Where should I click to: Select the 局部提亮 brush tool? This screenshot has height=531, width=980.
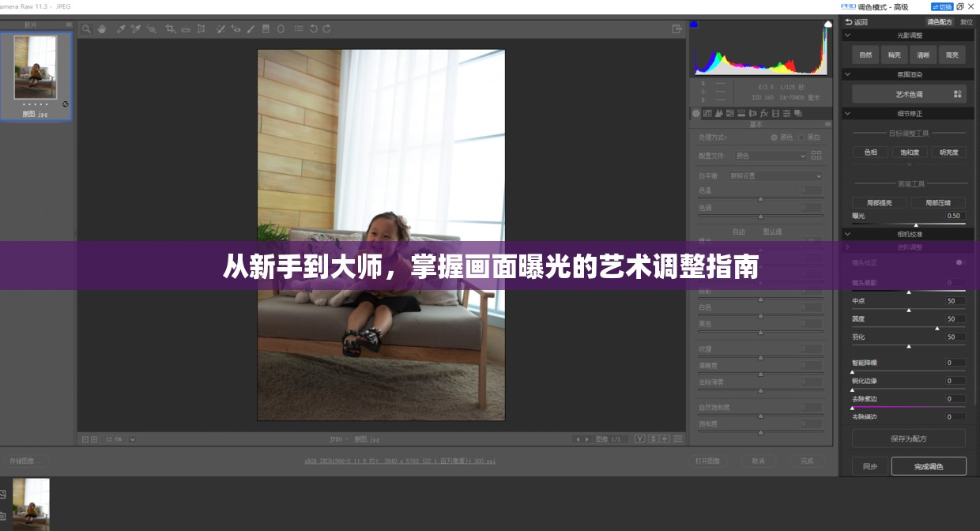[880, 203]
